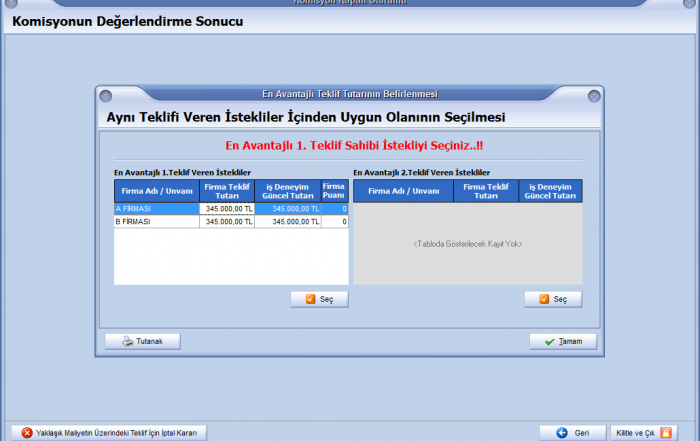The image size is (700, 441).
Task: Click the round button at dialog title's right
Action: 594,95
